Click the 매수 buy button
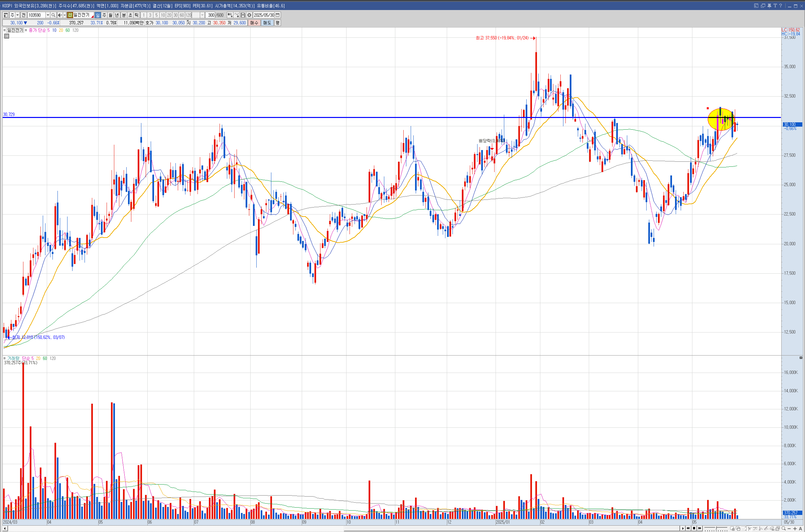 pyautogui.click(x=254, y=23)
